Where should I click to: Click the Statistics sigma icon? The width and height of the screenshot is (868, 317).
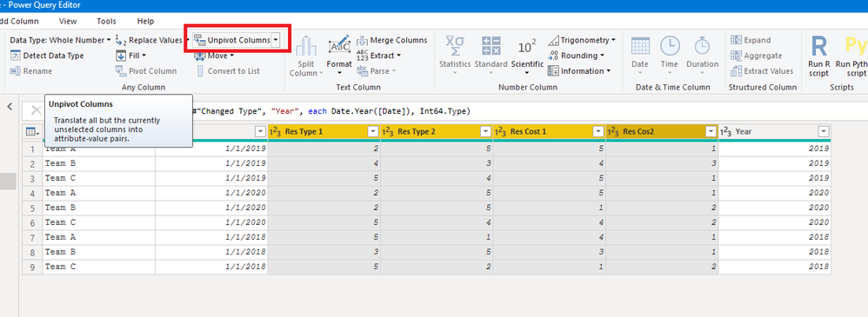point(455,45)
